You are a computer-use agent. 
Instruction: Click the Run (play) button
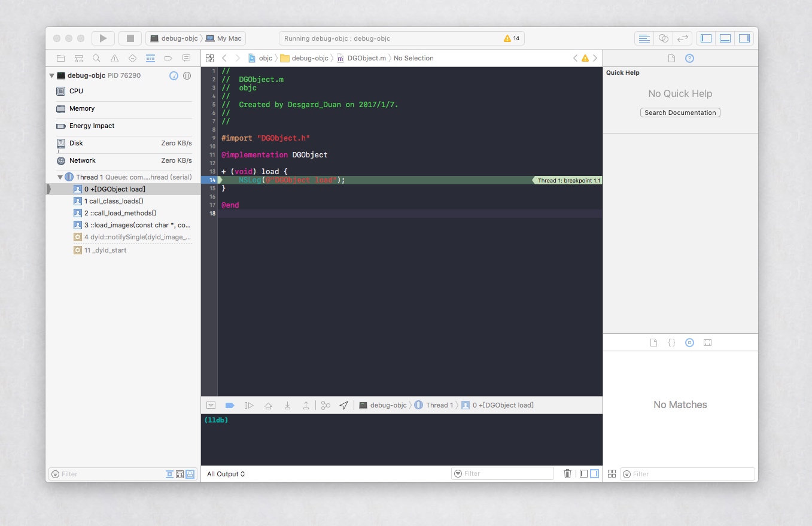pyautogui.click(x=103, y=38)
